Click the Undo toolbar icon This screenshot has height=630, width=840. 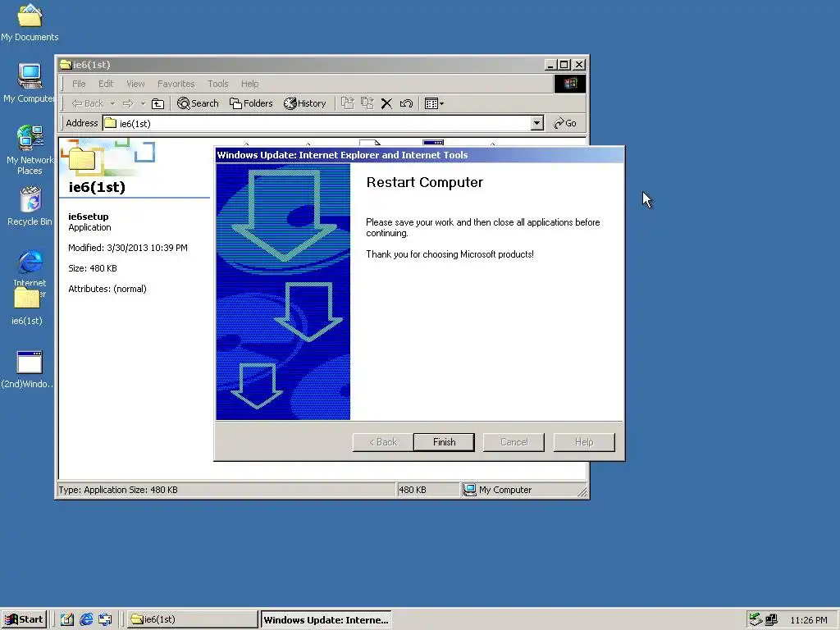[x=406, y=103]
